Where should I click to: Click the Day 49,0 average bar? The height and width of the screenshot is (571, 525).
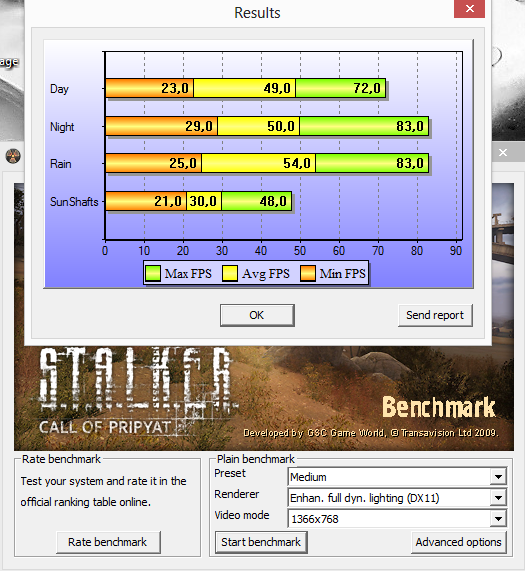[245, 88]
